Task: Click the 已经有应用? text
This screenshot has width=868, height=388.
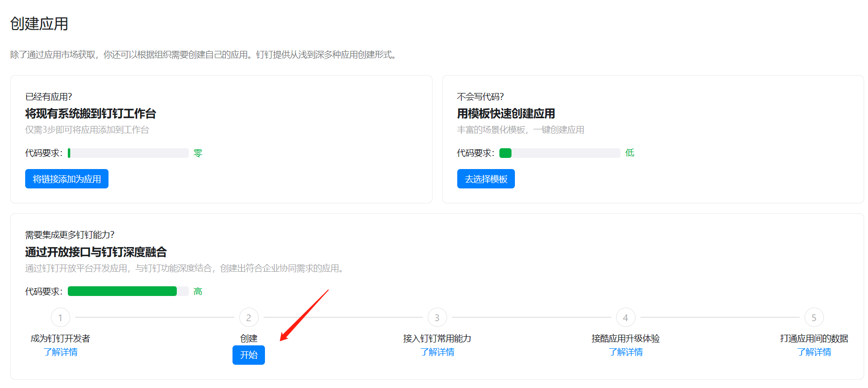Action: (x=48, y=96)
